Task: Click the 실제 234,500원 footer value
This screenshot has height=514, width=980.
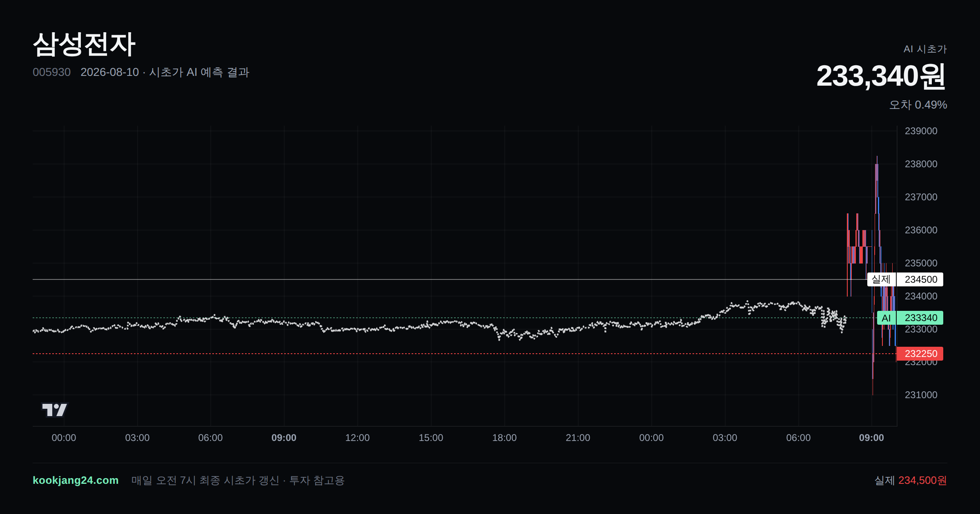Action: pyautogui.click(x=911, y=480)
